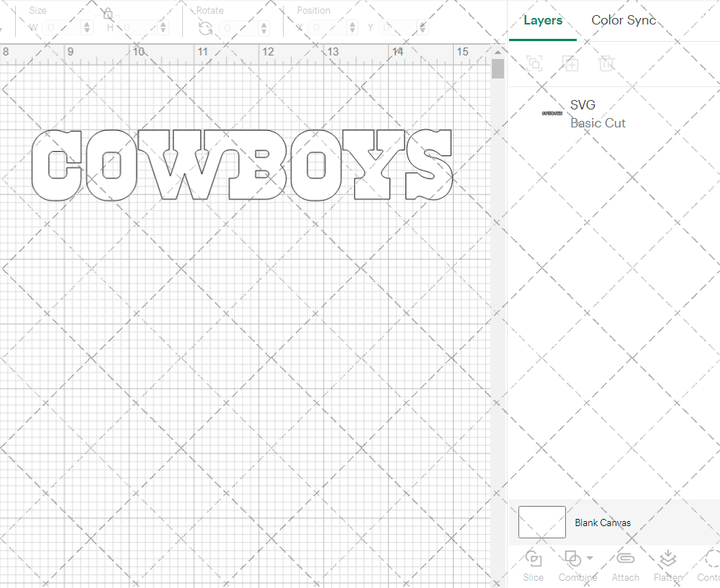This screenshot has height=588, width=720.
Task: Click the Width field stepper arrows
Action: 87,28
